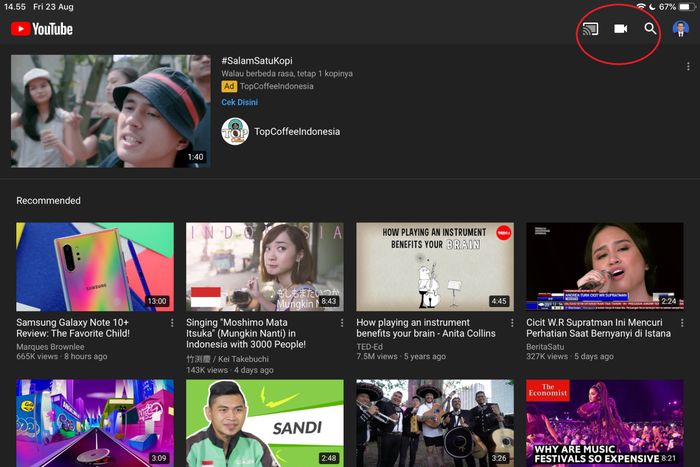Tap the Ad badge label
The height and width of the screenshot is (467, 700).
coord(229,87)
